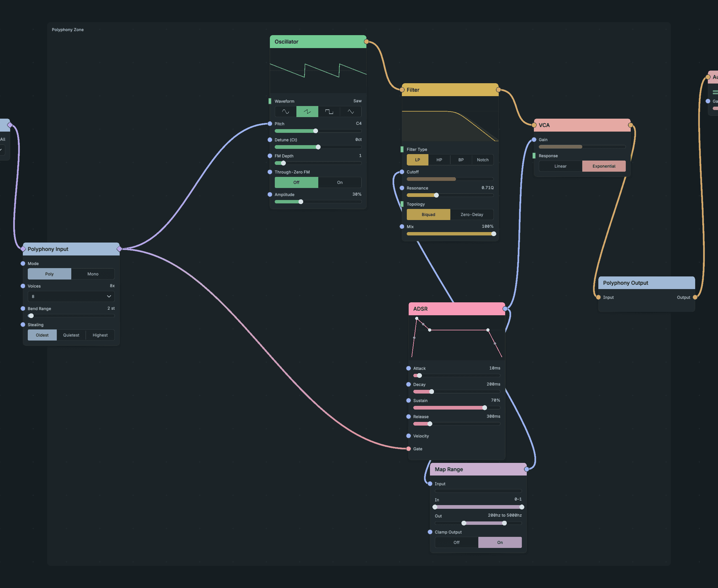Select the square waveform icon in Oscillator
The height and width of the screenshot is (588, 718).
click(x=329, y=112)
